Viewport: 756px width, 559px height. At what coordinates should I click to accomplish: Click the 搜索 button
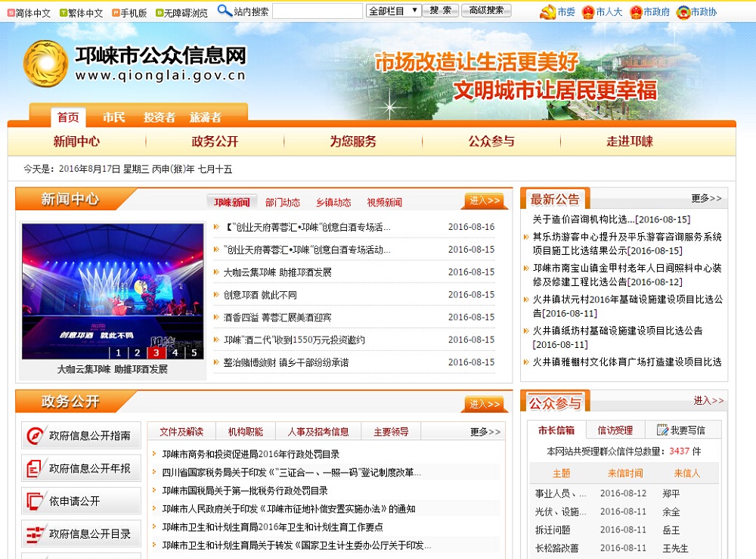pyautogui.click(x=440, y=10)
